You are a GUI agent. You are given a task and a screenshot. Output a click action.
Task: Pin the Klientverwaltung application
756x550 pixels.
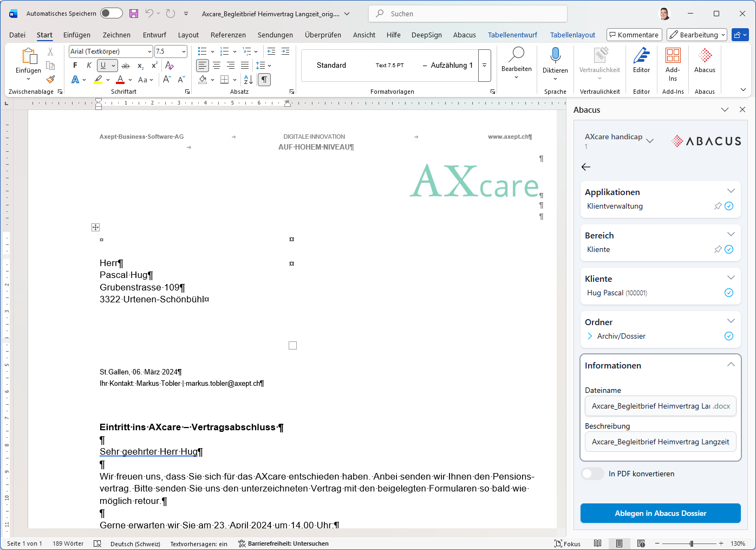point(718,206)
